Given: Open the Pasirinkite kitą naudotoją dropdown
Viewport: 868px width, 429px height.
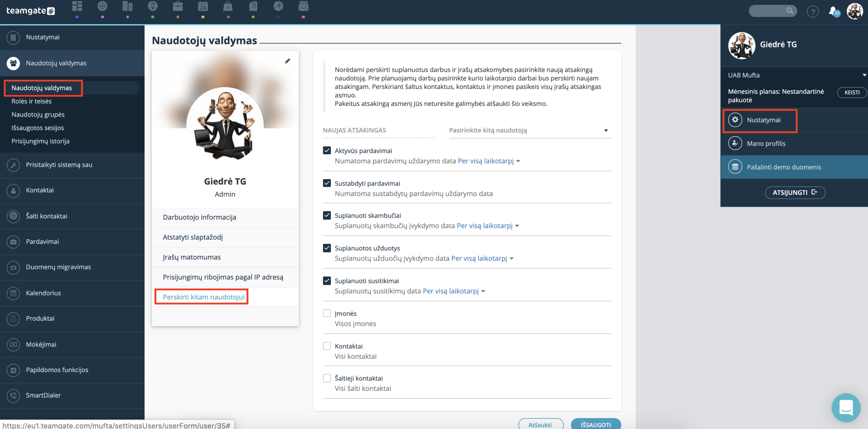Looking at the screenshot, I should point(530,131).
